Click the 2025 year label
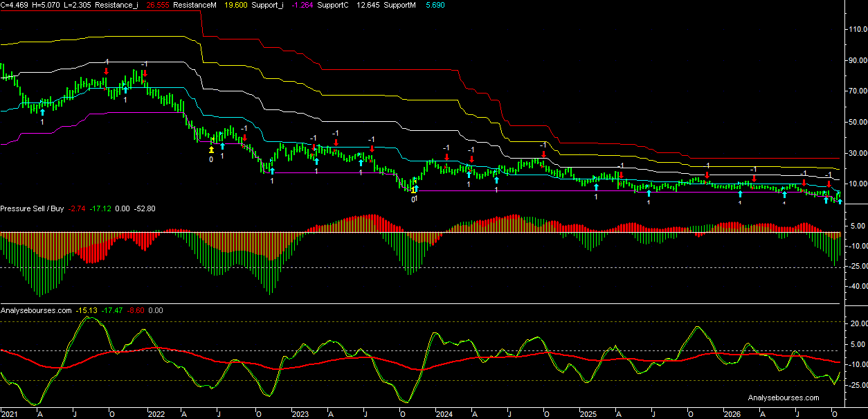Screen dimensions: 868x419 (x=588, y=414)
